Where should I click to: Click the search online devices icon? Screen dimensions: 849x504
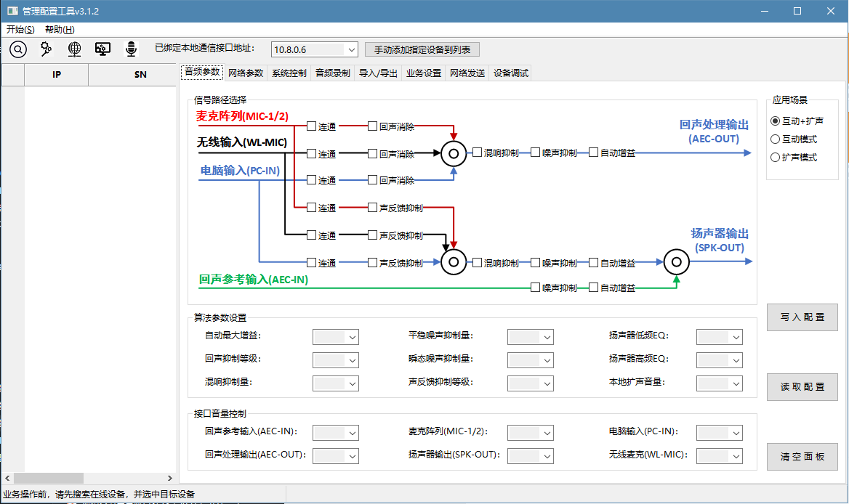17,49
